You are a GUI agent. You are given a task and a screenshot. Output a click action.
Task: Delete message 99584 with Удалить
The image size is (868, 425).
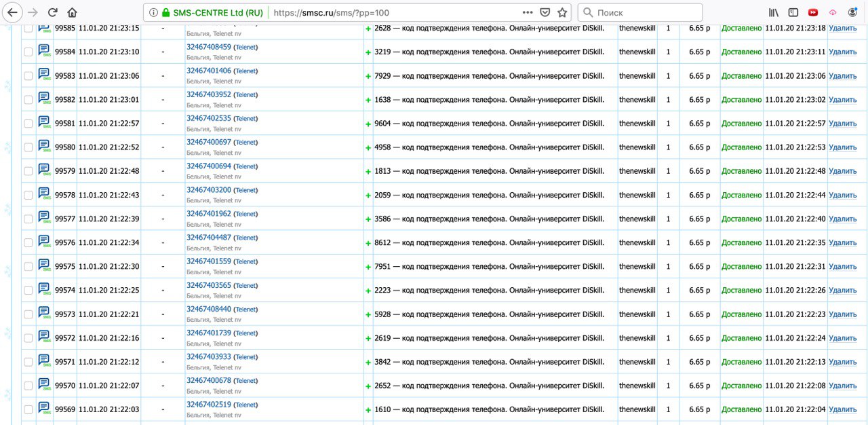pos(843,52)
